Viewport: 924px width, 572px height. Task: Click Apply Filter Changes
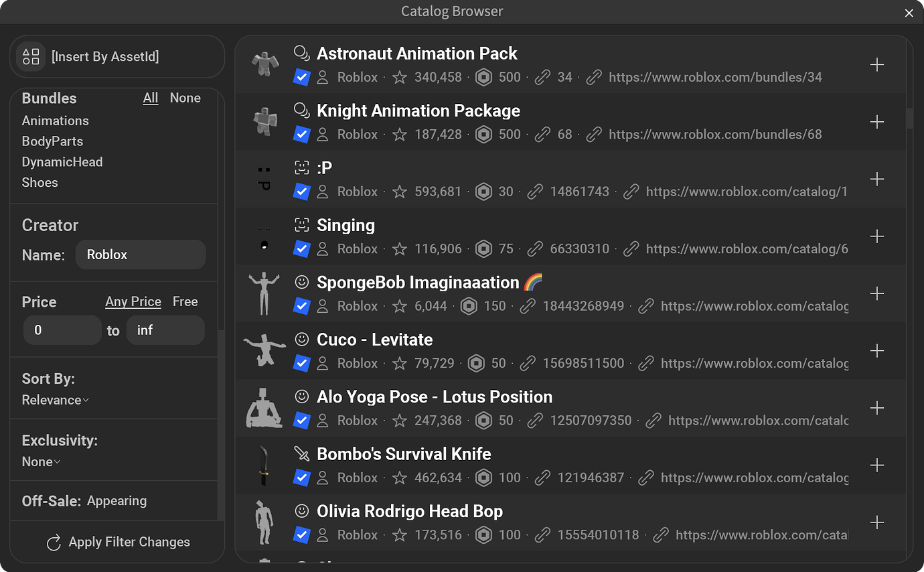[117, 542]
